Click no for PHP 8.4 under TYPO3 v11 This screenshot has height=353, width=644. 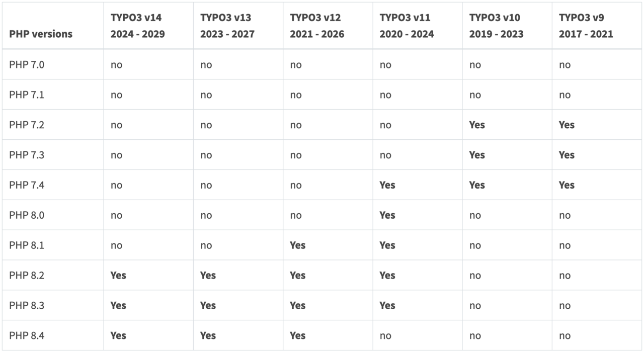[385, 335]
